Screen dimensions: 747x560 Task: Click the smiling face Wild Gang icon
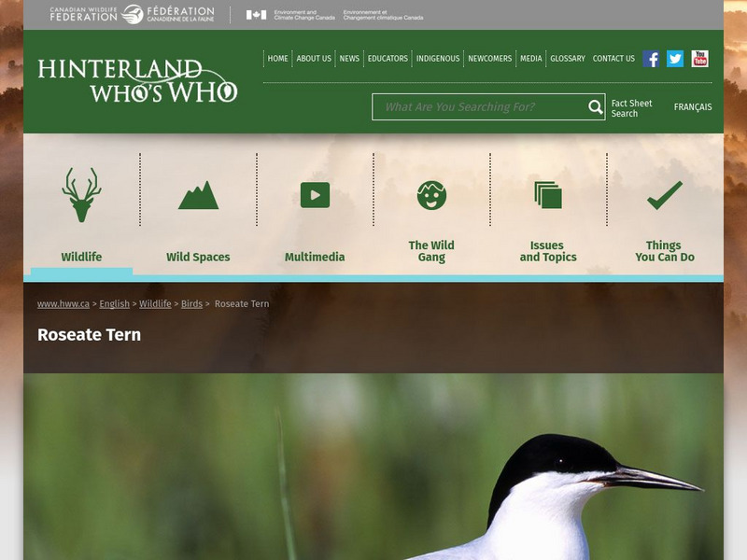(431, 195)
